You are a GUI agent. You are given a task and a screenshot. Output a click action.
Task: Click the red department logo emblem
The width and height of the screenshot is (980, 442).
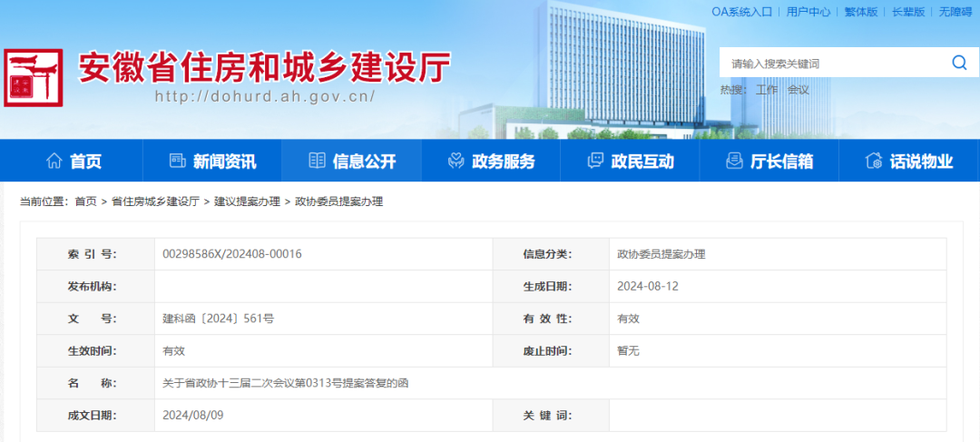pos(34,78)
